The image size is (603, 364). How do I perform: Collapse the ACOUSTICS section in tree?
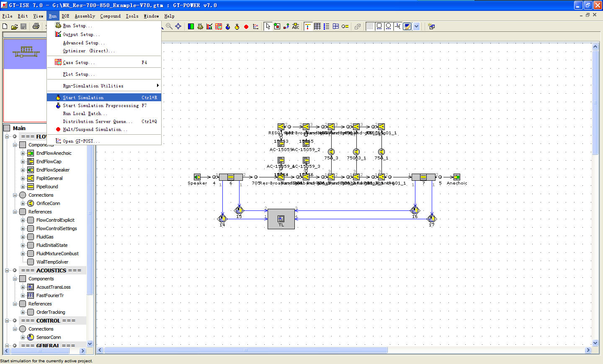pyautogui.click(x=7, y=270)
